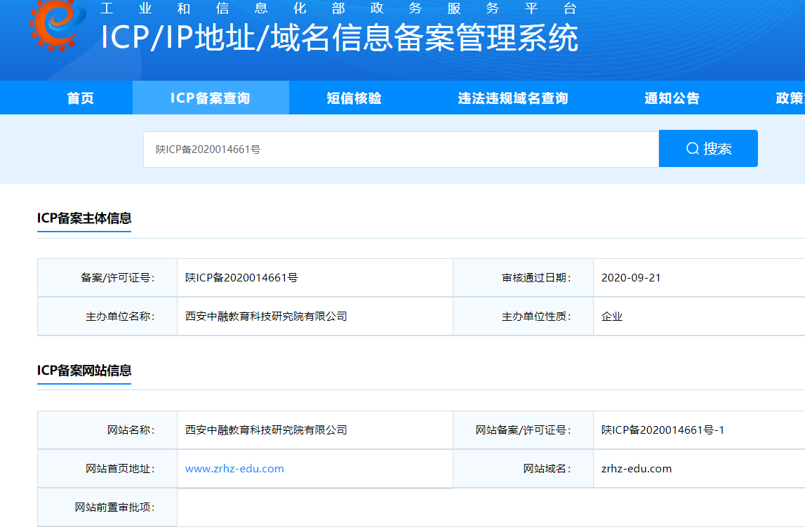Select the 主办单位名称 company name value
The height and width of the screenshot is (532, 805).
point(266,317)
